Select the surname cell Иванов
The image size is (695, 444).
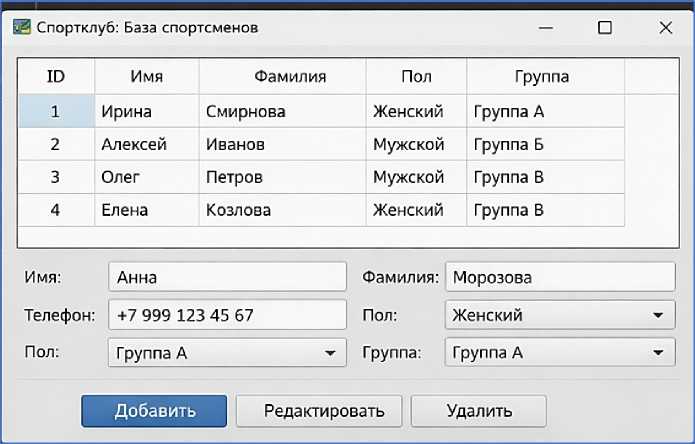pyautogui.click(x=283, y=144)
